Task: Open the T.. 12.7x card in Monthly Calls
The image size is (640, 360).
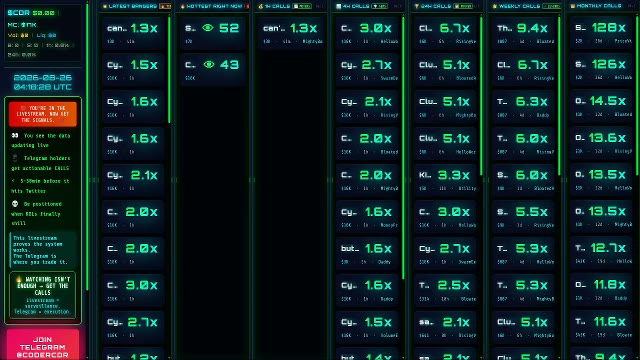Action: tap(602, 253)
